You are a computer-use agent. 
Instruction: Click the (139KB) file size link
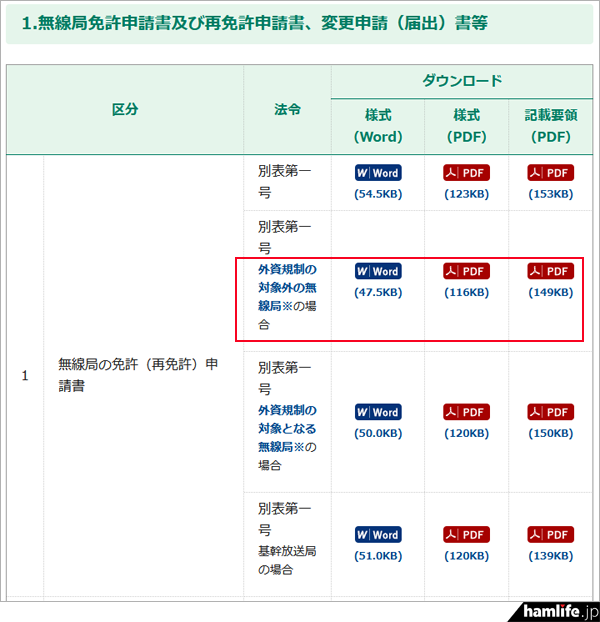coord(550,555)
